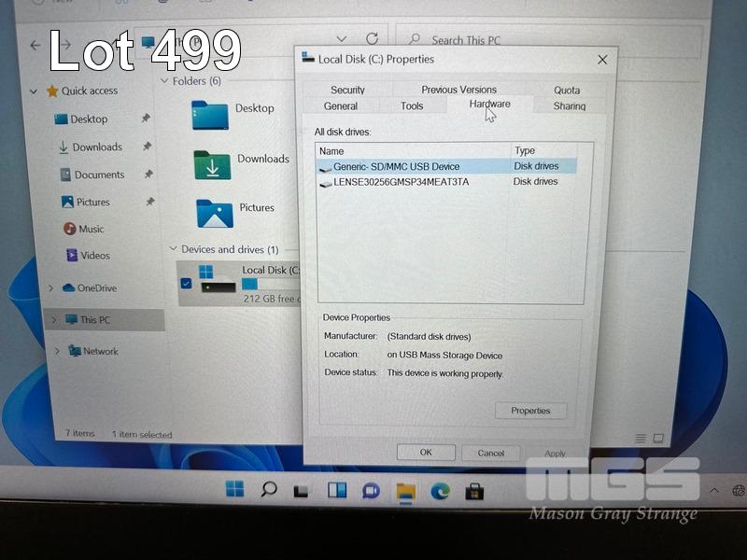Viewport: 747px width, 560px height.
Task: Collapse the Quick access section
Action: [x=35, y=91]
